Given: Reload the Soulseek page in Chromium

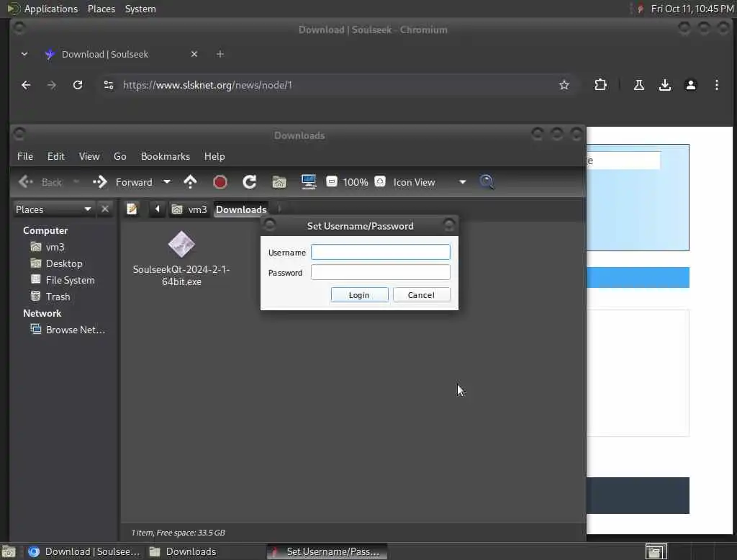Looking at the screenshot, I should (78, 85).
